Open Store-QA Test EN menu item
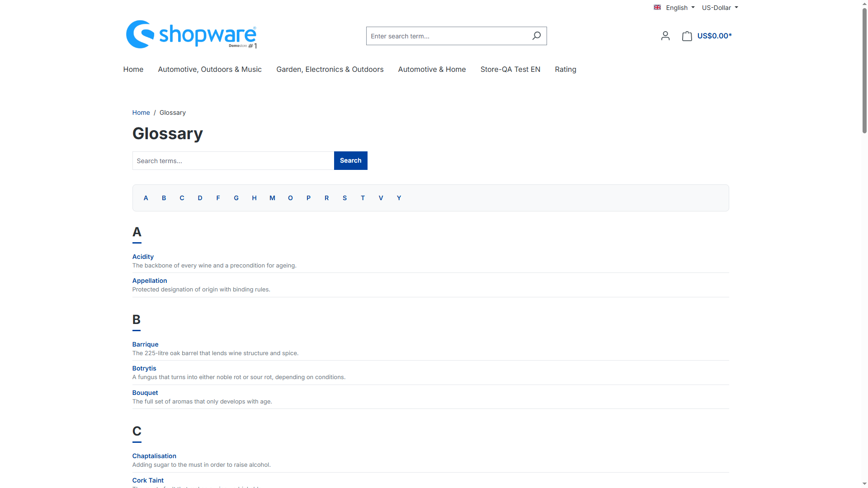This screenshot has height=488, width=868. [x=510, y=69]
